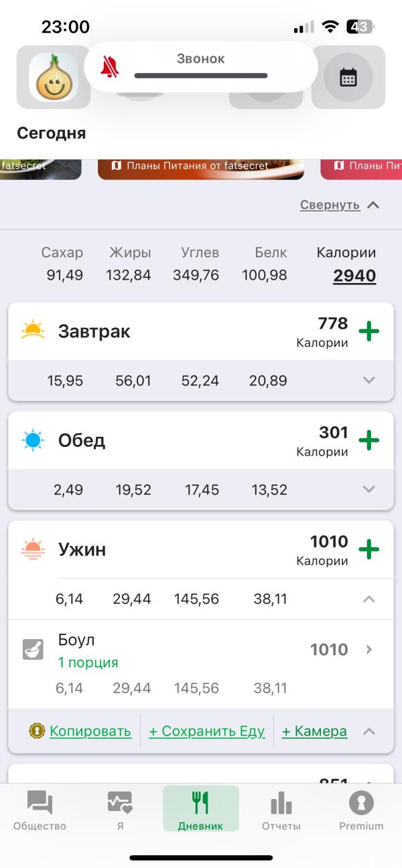Screen dimensions: 402x868
Task: Expand Завтрак meal details chevron
Action: pos(368,380)
